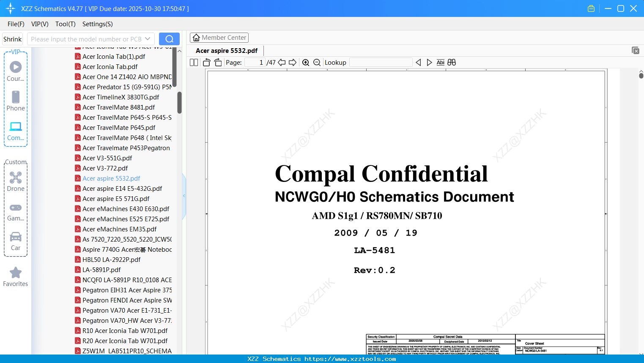Toggle the Abi match option

(x=441, y=63)
